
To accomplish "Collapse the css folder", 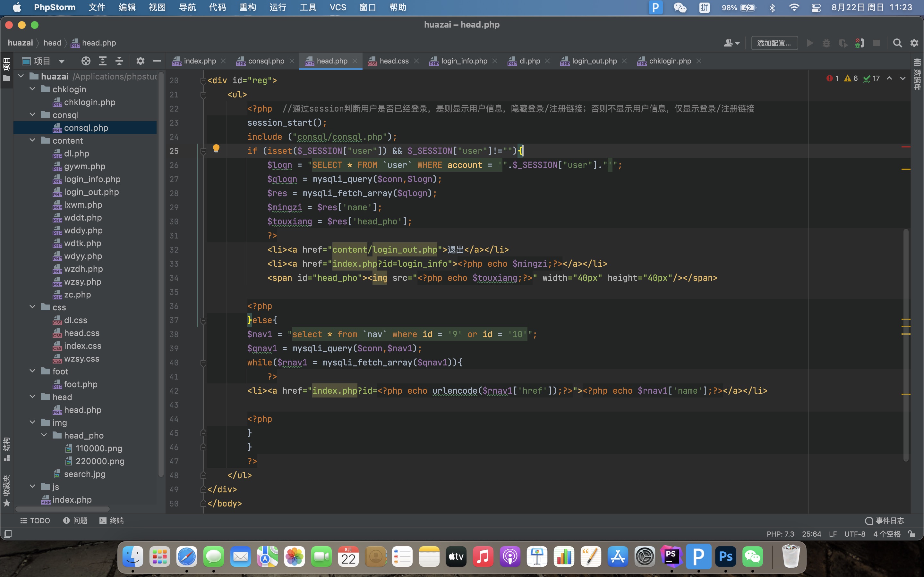I will pyautogui.click(x=33, y=307).
